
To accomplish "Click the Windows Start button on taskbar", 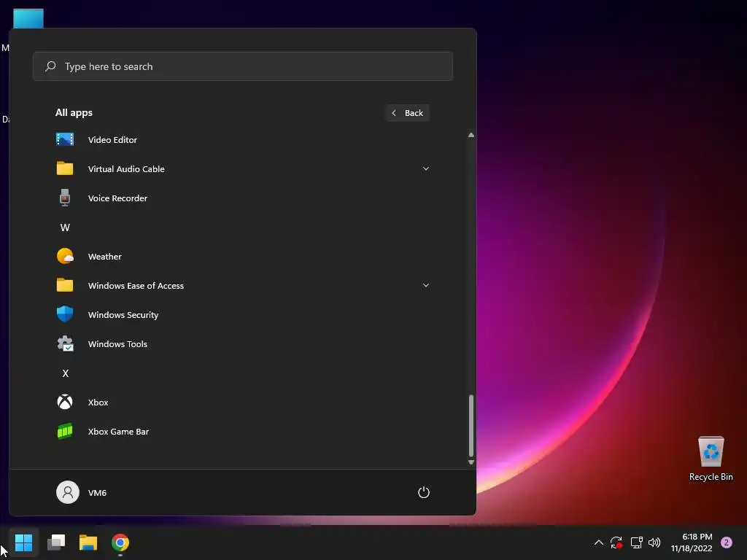I will pos(23,542).
